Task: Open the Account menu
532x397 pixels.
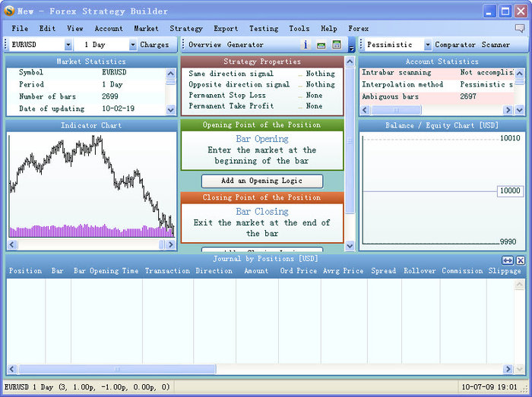Action: (x=109, y=28)
